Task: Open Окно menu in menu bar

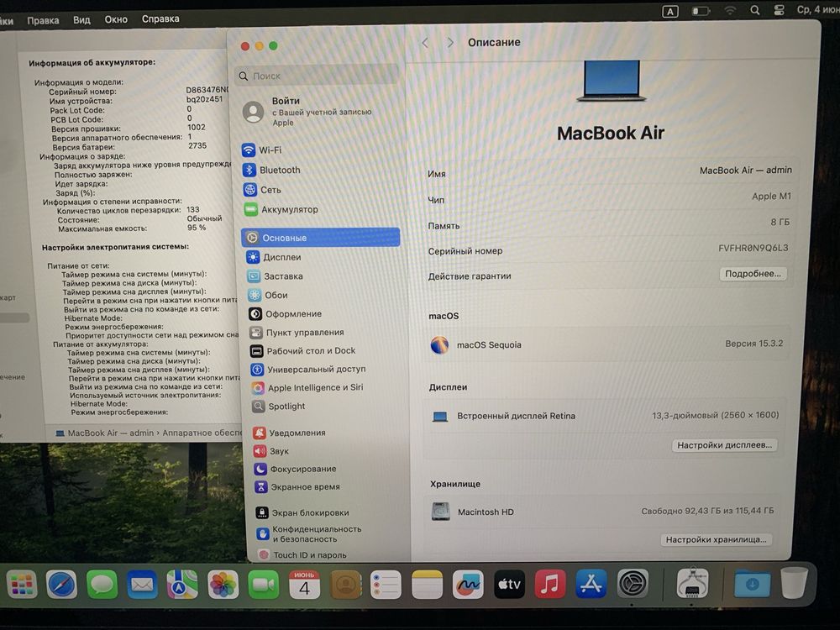Action: [116, 19]
